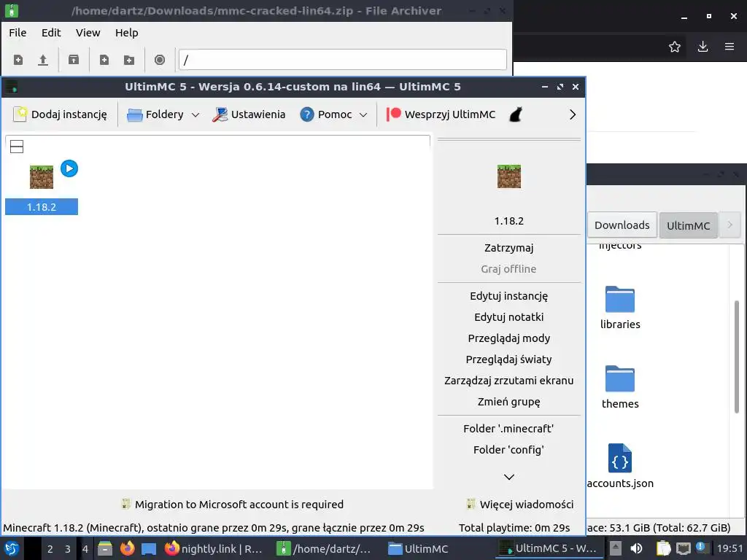Open View menu in File Archiver

(x=88, y=32)
